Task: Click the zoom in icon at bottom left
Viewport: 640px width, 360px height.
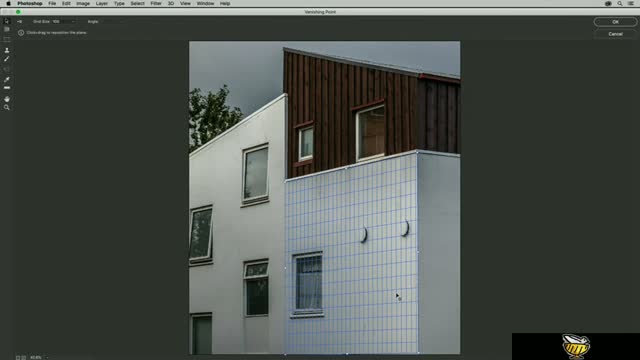Action: click(x=24, y=357)
